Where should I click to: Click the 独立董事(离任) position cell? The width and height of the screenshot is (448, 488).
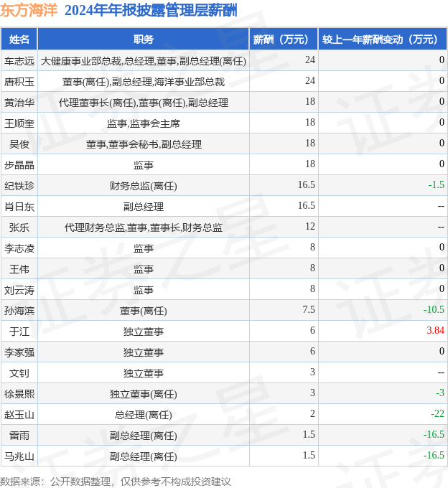coord(144,394)
